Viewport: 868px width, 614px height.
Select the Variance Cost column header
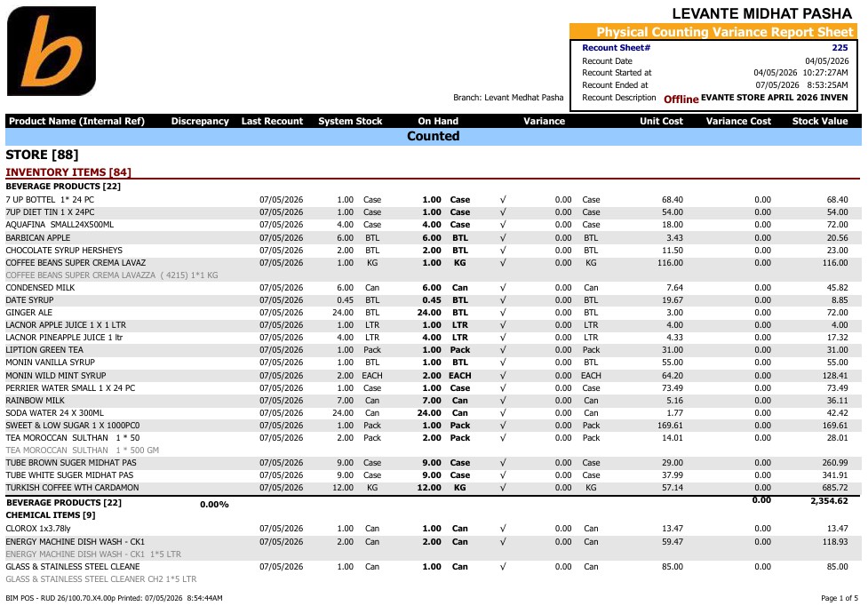click(738, 121)
